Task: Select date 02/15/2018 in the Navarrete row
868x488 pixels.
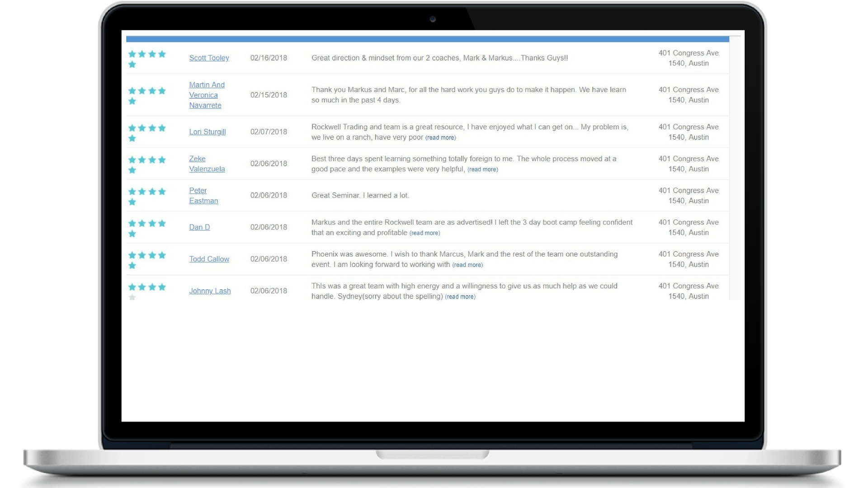Action: 269,95
